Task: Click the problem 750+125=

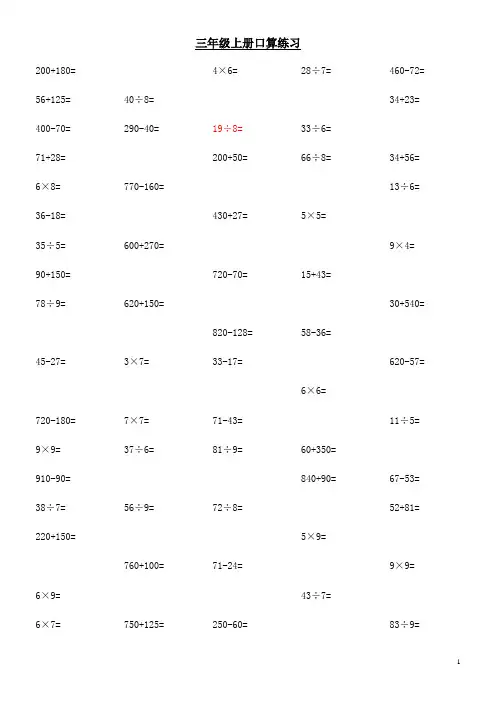Action: click(144, 625)
